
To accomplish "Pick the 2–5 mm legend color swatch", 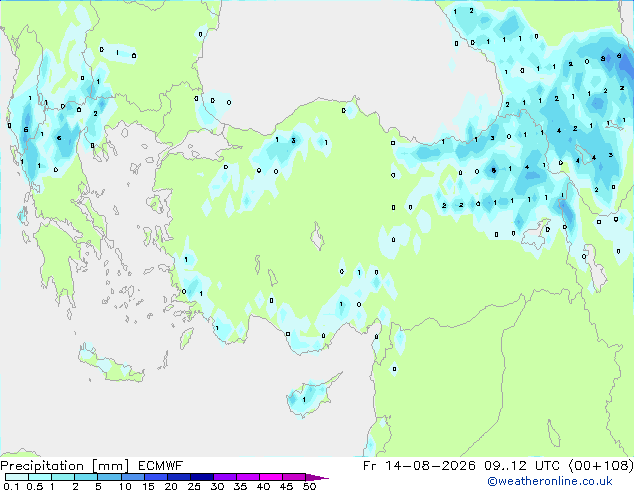I will pyautogui.click(x=86, y=477).
